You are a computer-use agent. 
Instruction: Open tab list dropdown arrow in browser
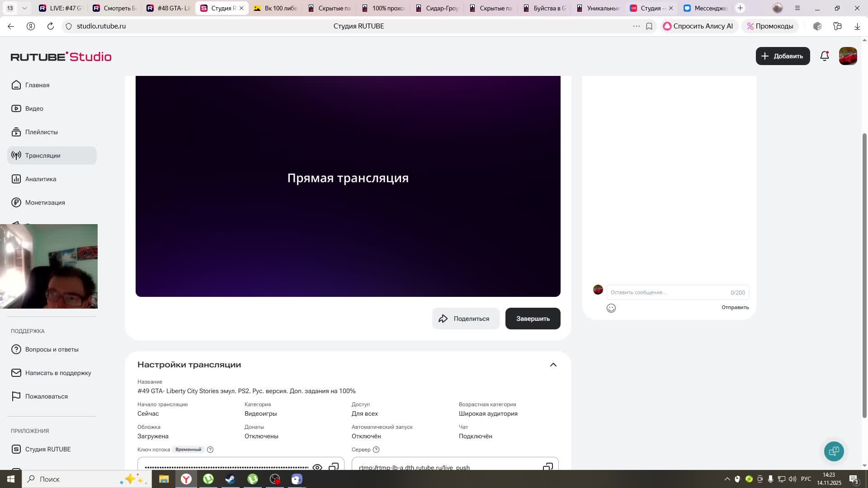pyautogui.click(x=24, y=8)
